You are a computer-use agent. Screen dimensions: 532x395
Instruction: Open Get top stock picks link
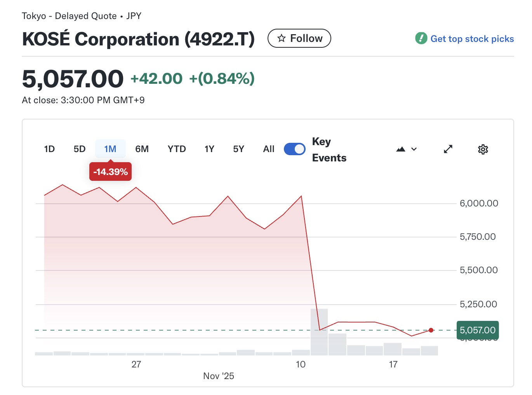click(472, 39)
